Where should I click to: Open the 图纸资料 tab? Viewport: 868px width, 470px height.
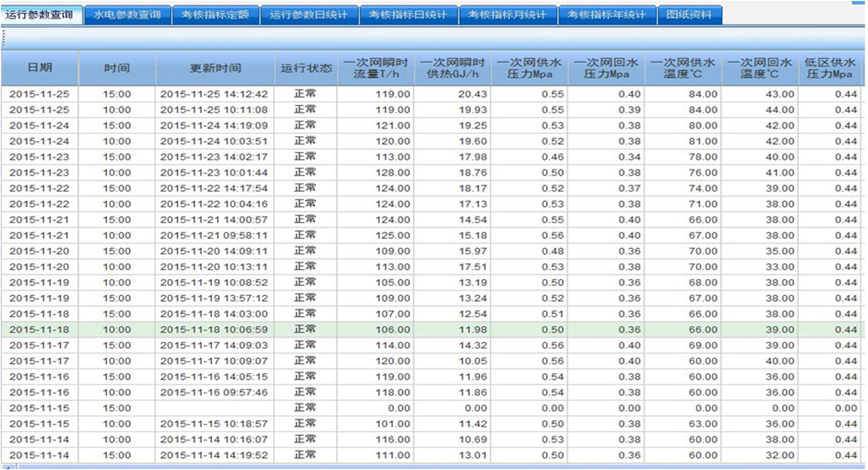[x=689, y=15]
